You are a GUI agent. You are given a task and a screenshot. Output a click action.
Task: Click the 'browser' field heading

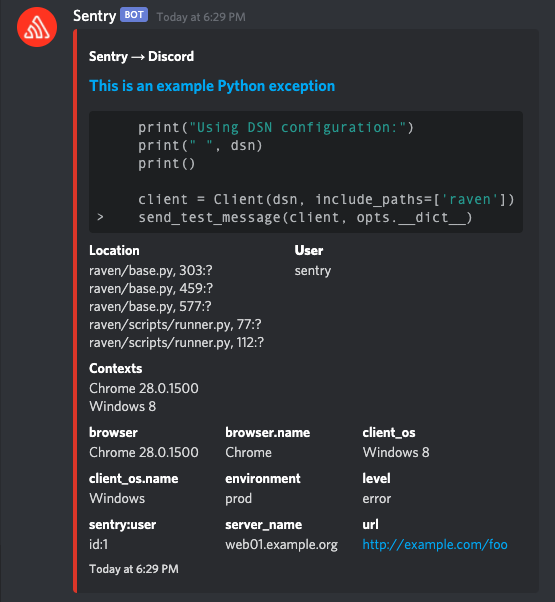point(113,433)
